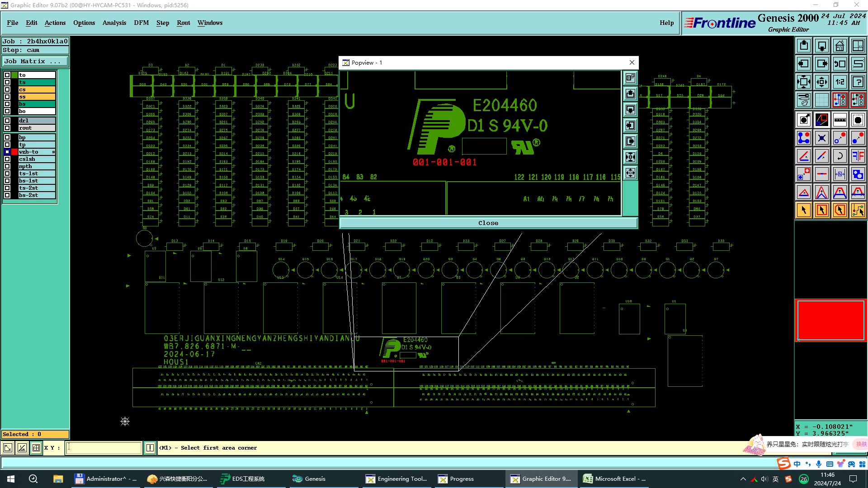Click the mirror feature icon
This screenshot has height=488, width=868.
pyautogui.click(x=858, y=156)
